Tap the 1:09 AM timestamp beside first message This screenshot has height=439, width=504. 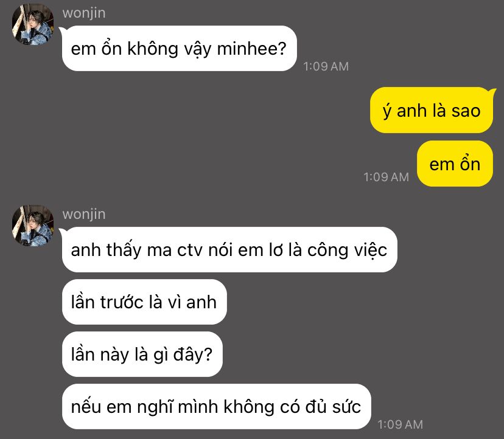pyautogui.click(x=326, y=66)
